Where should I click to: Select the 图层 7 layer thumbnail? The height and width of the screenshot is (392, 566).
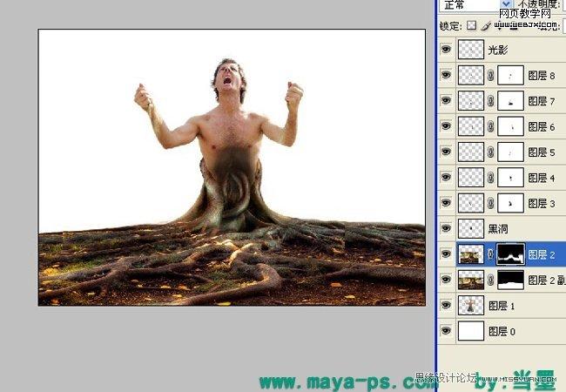click(x=471, y=100)
